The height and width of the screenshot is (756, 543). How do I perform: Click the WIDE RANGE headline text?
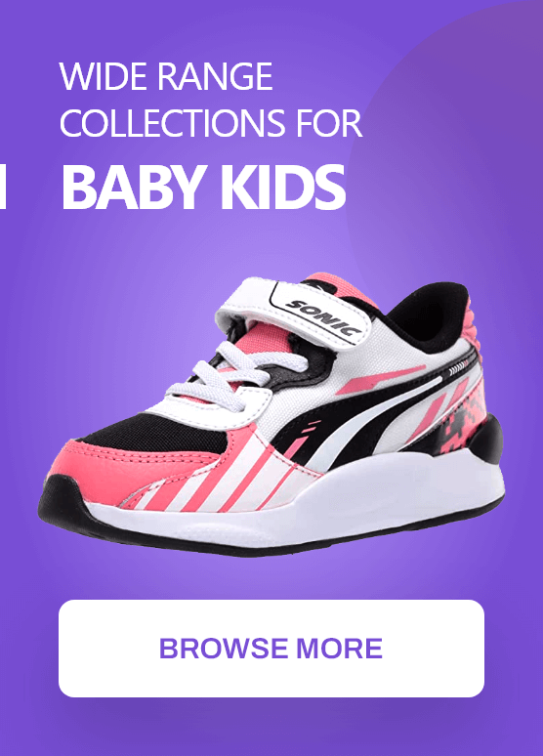(x=166, y=76)
